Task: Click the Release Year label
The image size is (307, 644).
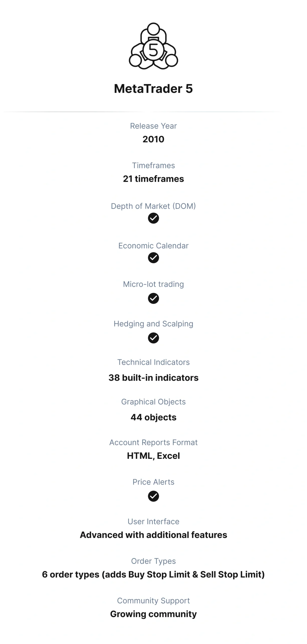Action: (x=153, y=126)
